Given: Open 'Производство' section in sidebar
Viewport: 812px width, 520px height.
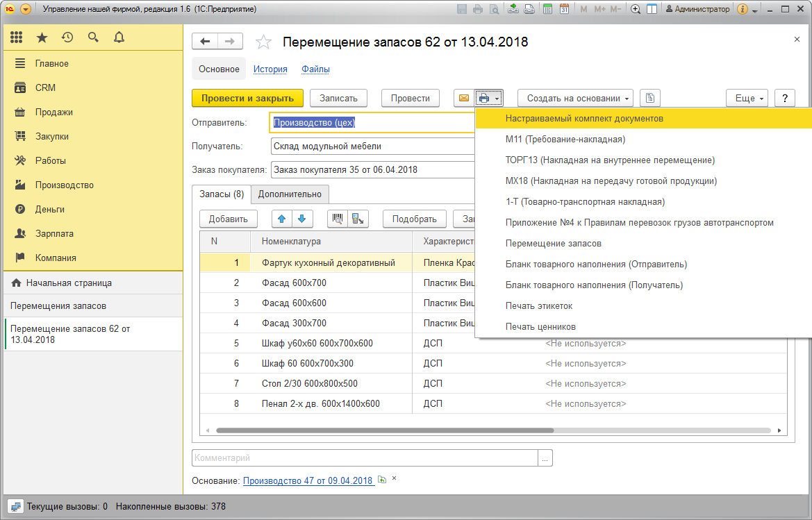Looking at the screenshot, I should click(x=93, y=185).
